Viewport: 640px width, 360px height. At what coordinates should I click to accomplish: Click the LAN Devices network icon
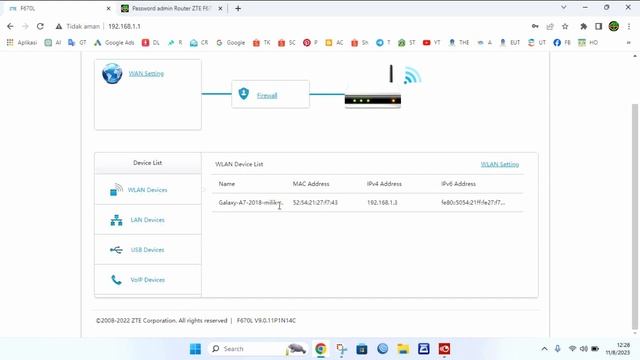tap(116, 220)
